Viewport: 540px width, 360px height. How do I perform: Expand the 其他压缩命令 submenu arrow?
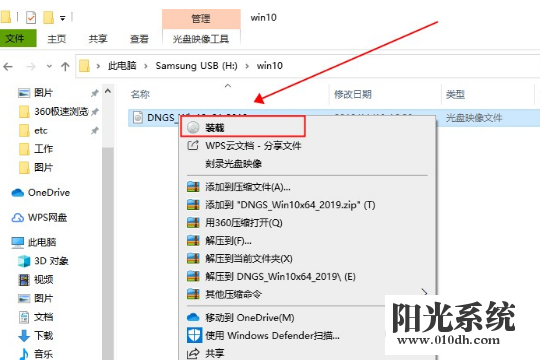point(424,293)
